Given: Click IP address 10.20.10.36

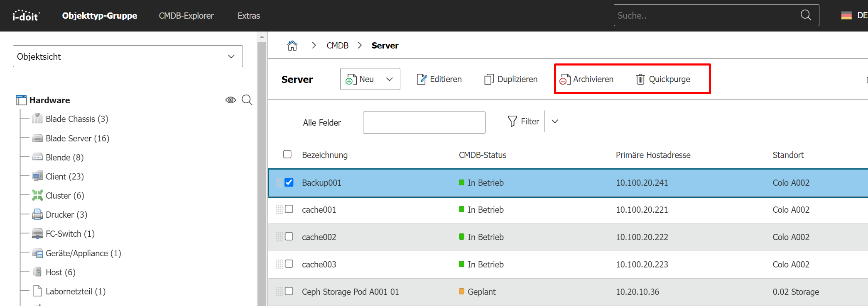Looking at the screenshot, I should 638,292.
